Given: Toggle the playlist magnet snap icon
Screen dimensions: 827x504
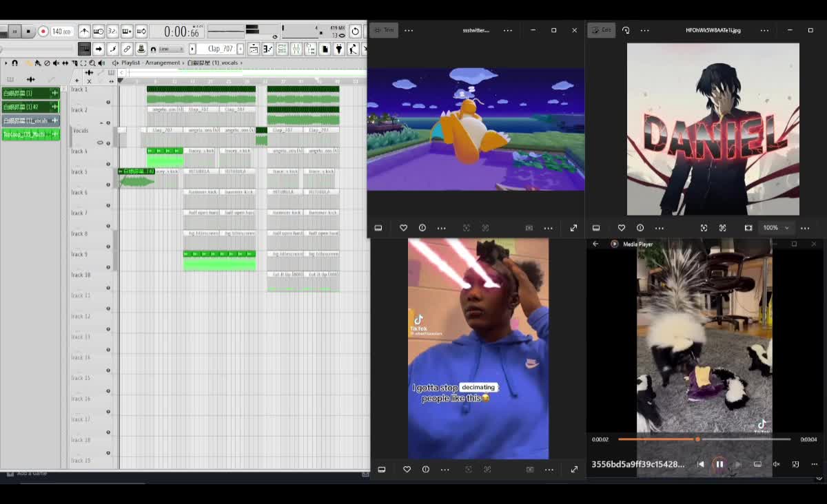Looking at the screenshot, I should [x=15, y=63].
